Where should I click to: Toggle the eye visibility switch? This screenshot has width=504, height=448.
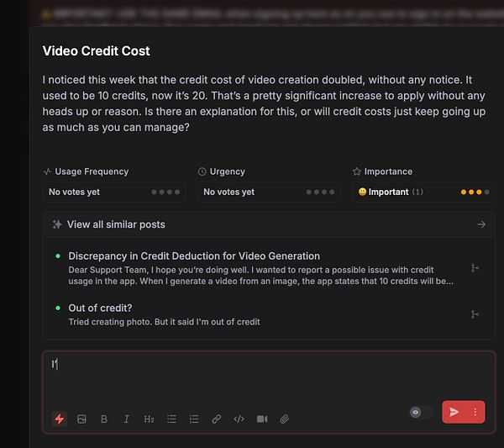(x=421, y=412)
